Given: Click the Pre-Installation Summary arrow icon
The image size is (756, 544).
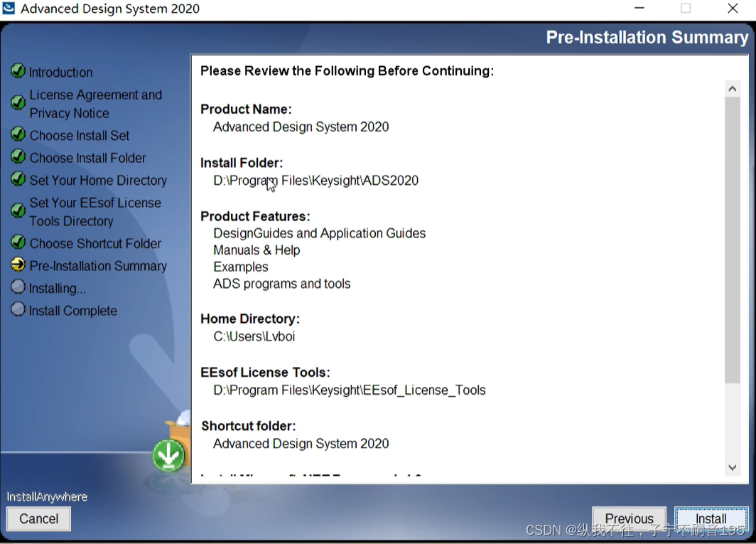Looking at the screenshot, I should [x=18, y=265].
